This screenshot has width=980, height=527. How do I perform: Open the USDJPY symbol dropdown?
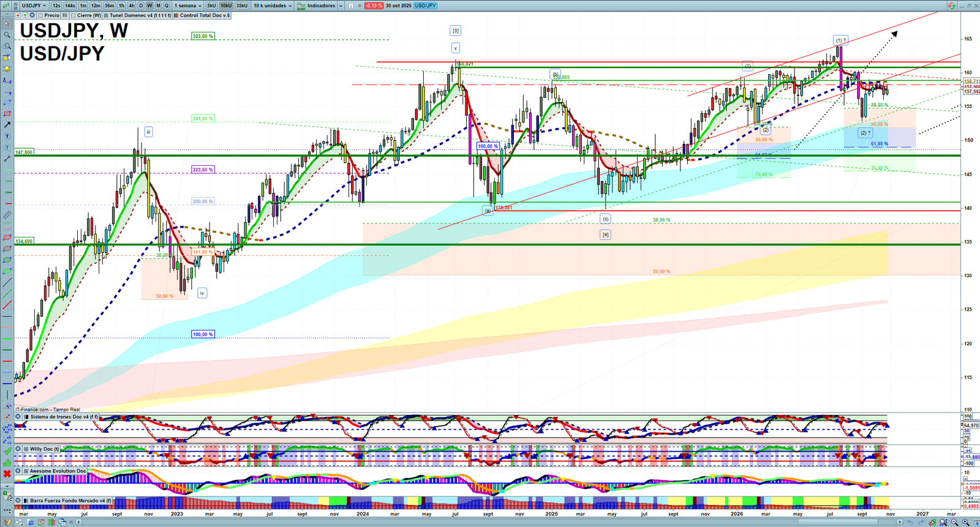(34, 6)
